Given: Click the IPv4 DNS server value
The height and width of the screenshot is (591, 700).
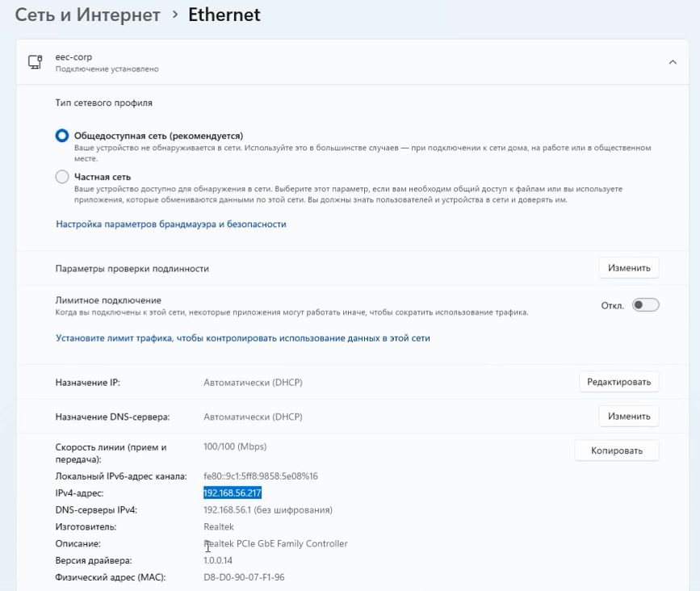Looking at the screenshot, I should pyautogui.click(x=267, y=510).
